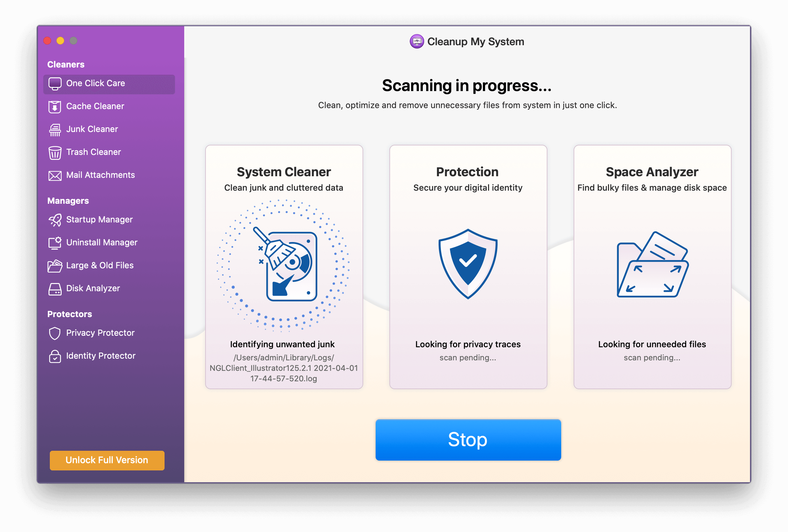Screen dimensions: 788x532
Task: Expand the Managers section
Action: click(67, 200)
